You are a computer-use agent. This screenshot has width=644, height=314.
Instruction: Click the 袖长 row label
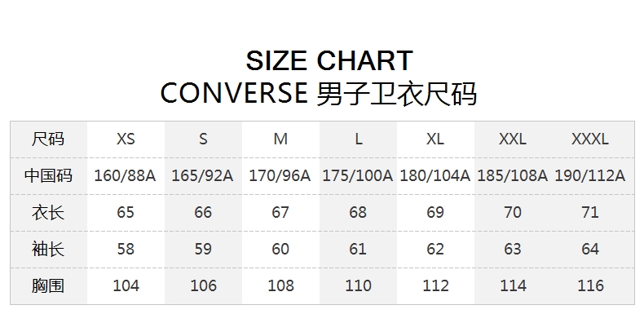tap(48, 249)
